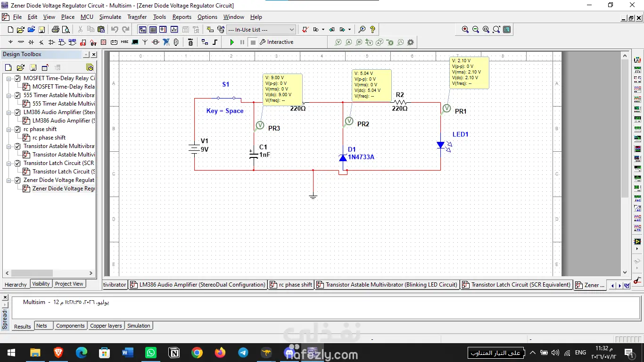Switch to Transistor Latch Circuit tab
This screenshot has width=644, height=362.
tap(516, 285)
